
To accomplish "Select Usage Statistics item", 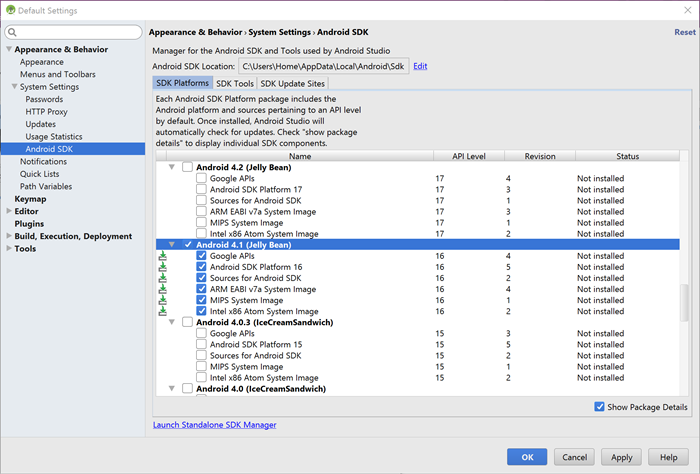I will (x=54, y=137).
